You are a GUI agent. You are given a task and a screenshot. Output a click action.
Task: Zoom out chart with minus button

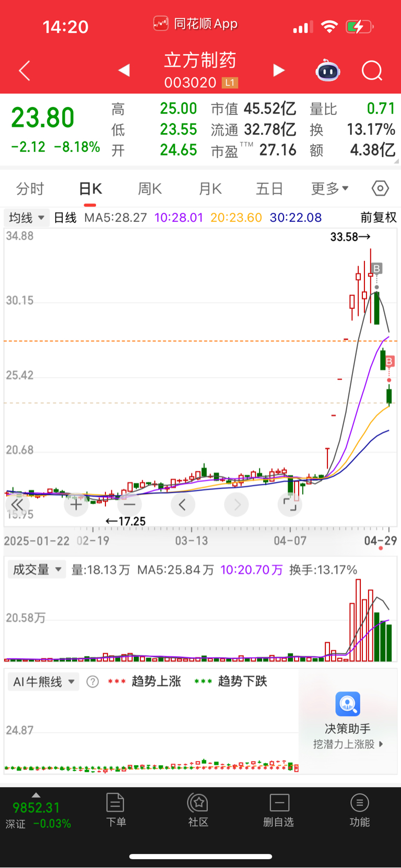pos(129,505)
